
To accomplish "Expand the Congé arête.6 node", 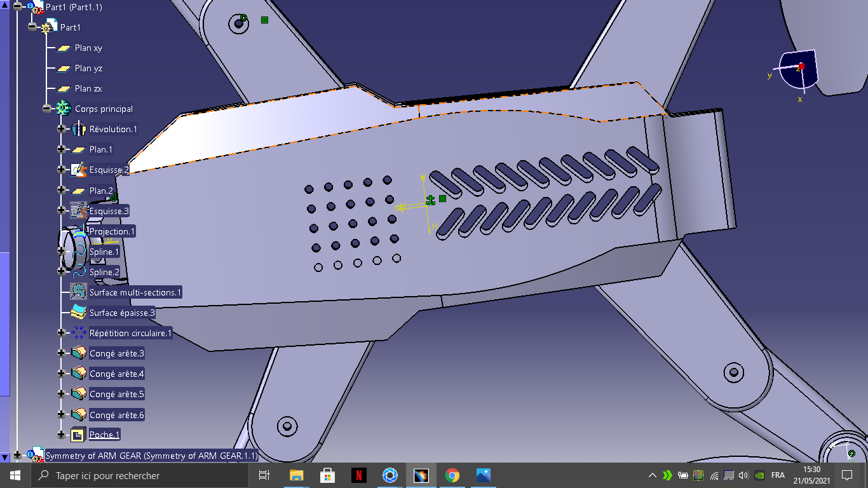I will click(x=62, y=414).
